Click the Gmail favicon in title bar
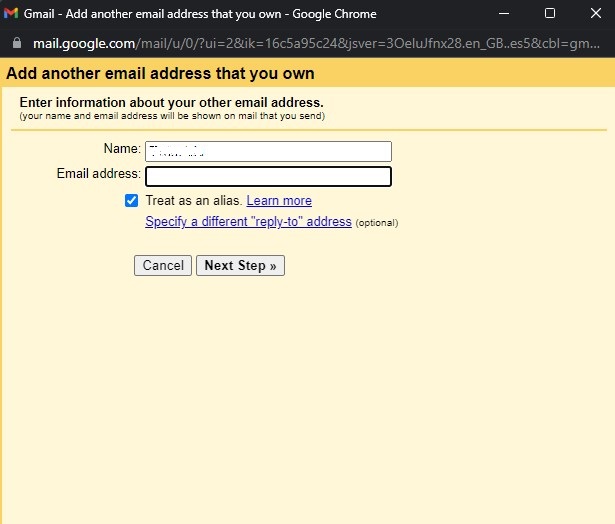This screenshot has width=615, height=524. (x=11, y=14)
